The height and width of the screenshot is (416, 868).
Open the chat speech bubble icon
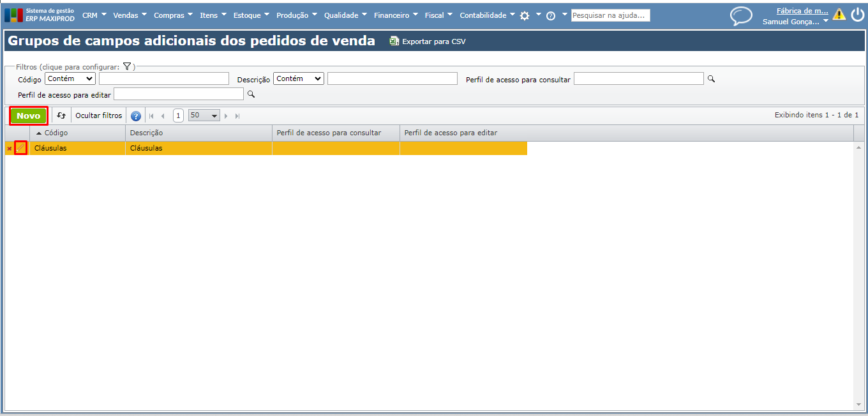741,16
